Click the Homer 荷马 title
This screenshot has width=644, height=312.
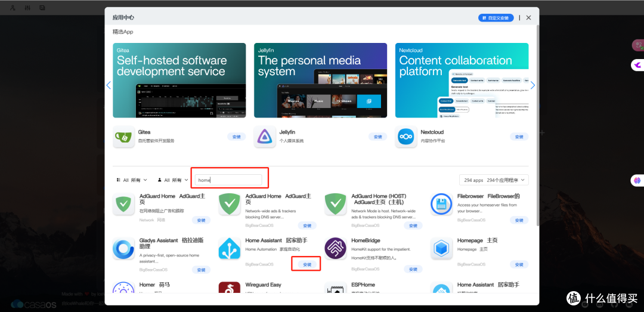click(x=154, y=285)
